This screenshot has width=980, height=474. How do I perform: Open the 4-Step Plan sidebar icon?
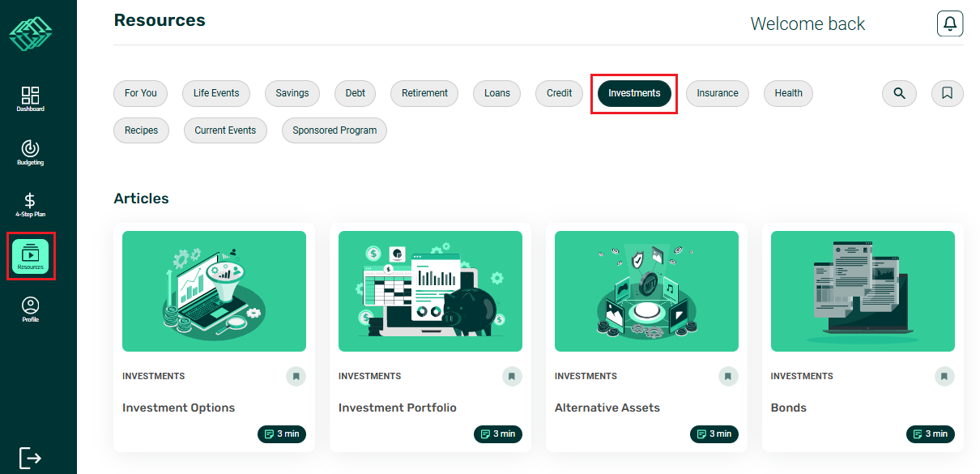point(30,205)
